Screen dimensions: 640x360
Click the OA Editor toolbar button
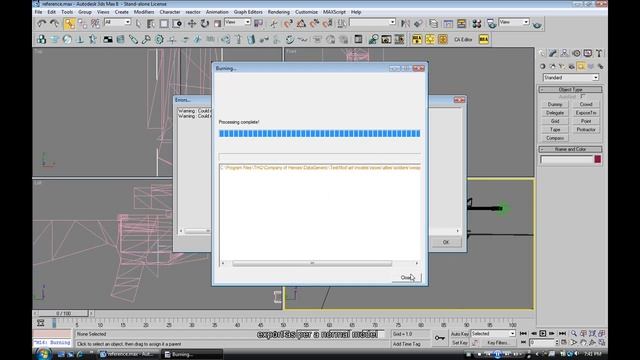click(x=463, y=40)
